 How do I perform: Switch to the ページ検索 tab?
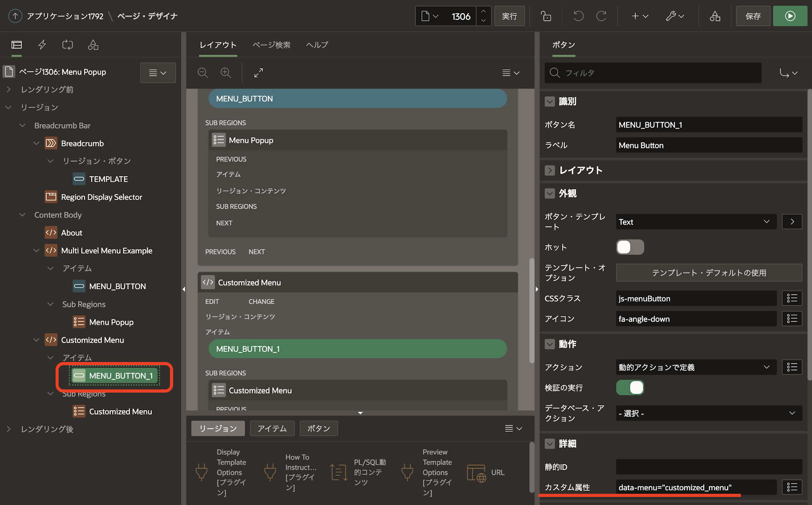(271, 45)
